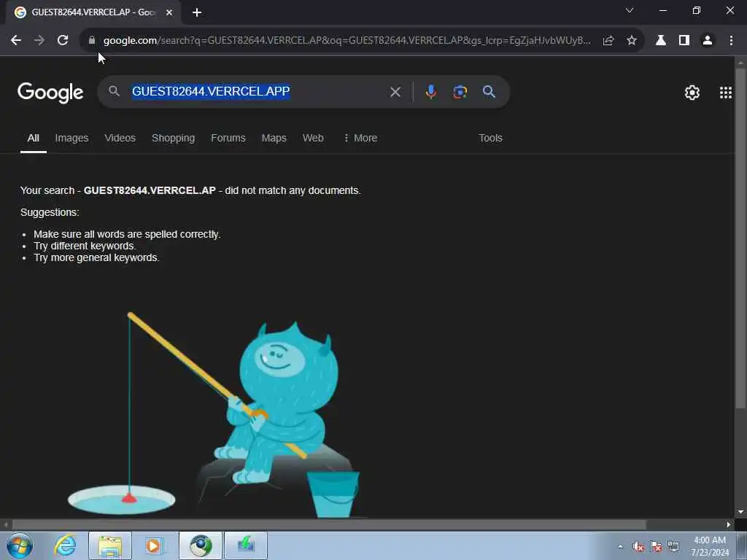Select the Chrome taskbar button
Viewport: 747px width, 560px height.
click(x=201, y=545)
